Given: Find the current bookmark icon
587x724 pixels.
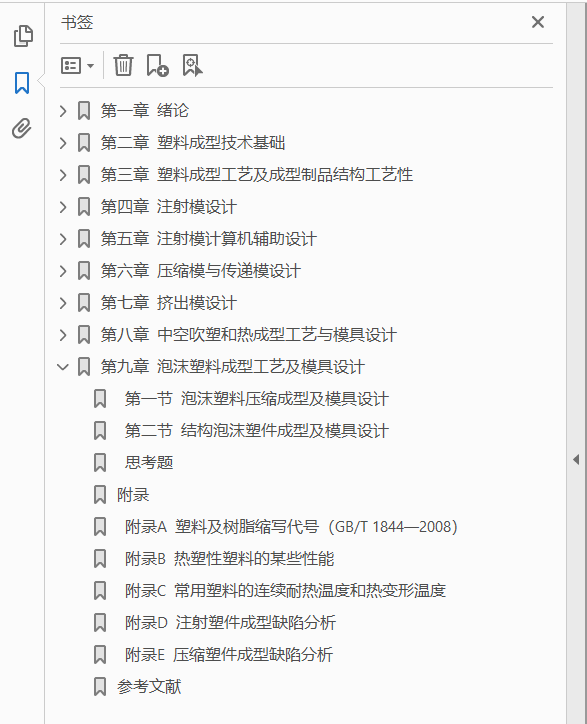Looking at the screenshot, I should click(192, 65).
